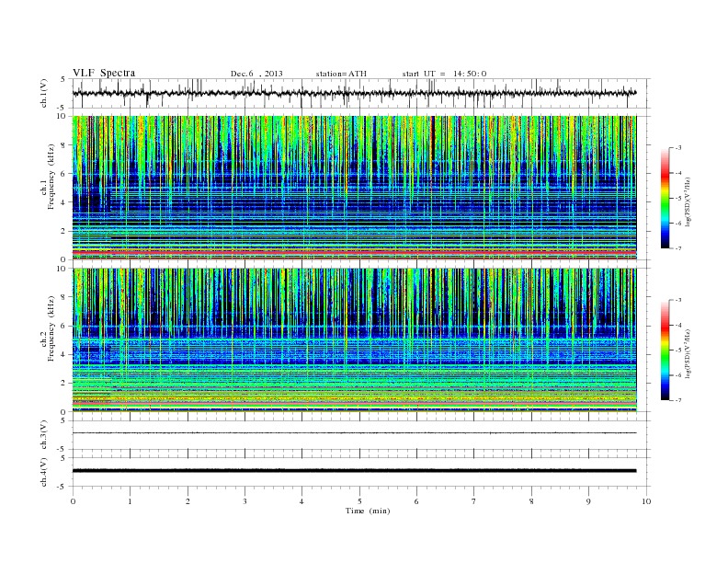Click the ch.2 "Frequency (kHz)" axis title
Screen dimensions: 728x563
coord(51,328)
